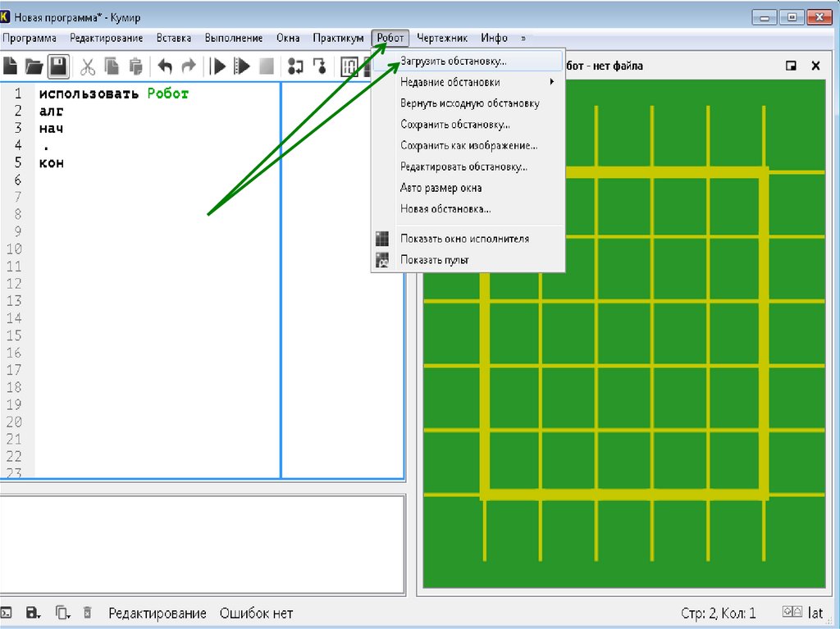Screen dimensions: 840x629
Task: Click the trash icon in the status bar
Action: coord(89,613)
